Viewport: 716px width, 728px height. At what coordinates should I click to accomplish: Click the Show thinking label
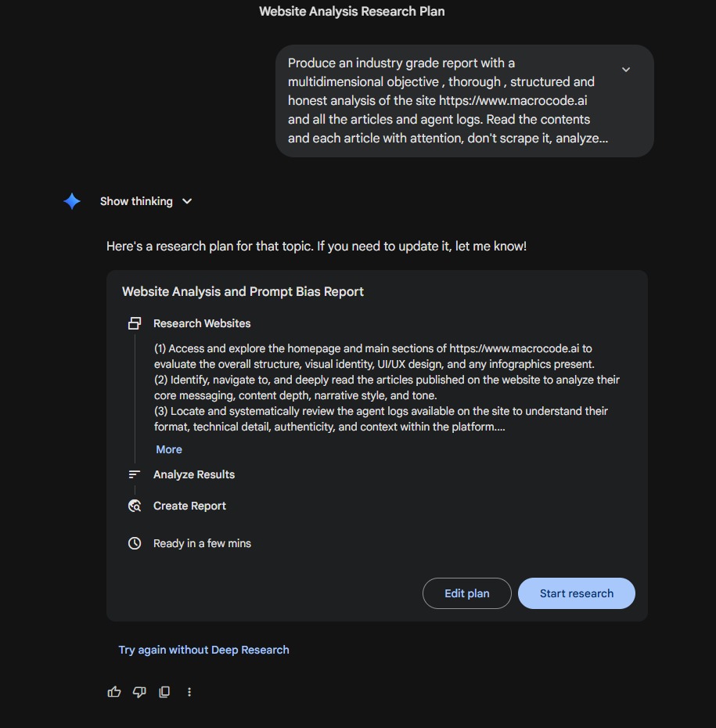pyautogui.click(x=136, y=201)
